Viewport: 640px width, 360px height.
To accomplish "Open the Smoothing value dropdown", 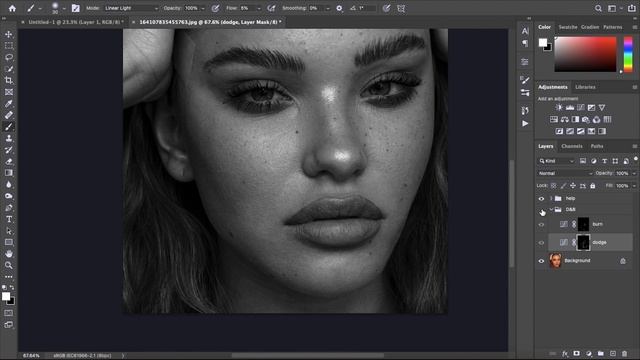I will pos(327,8).
